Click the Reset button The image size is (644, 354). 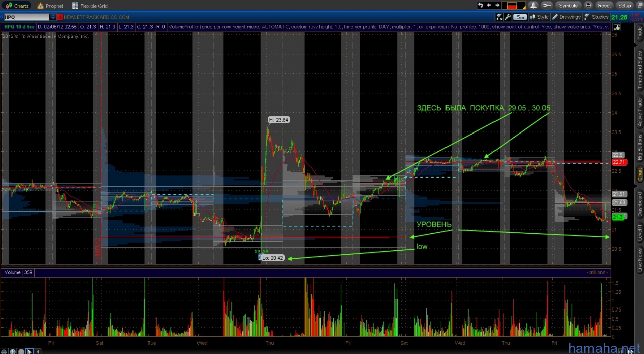604,5
